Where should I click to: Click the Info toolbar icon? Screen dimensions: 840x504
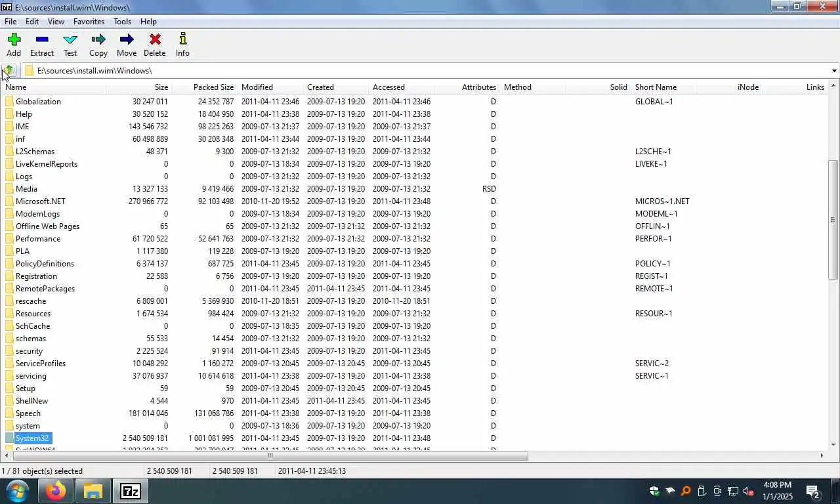coord(182,45)
